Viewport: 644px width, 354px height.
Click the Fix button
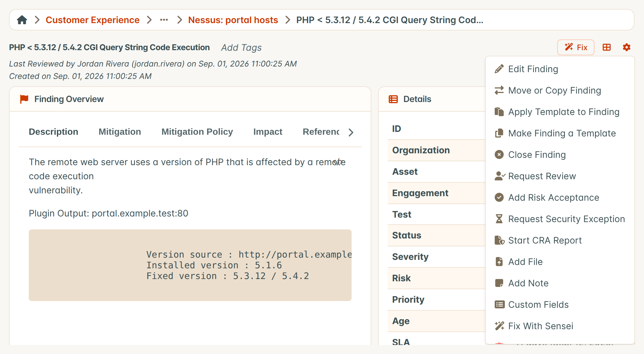(x=576, y=47)
